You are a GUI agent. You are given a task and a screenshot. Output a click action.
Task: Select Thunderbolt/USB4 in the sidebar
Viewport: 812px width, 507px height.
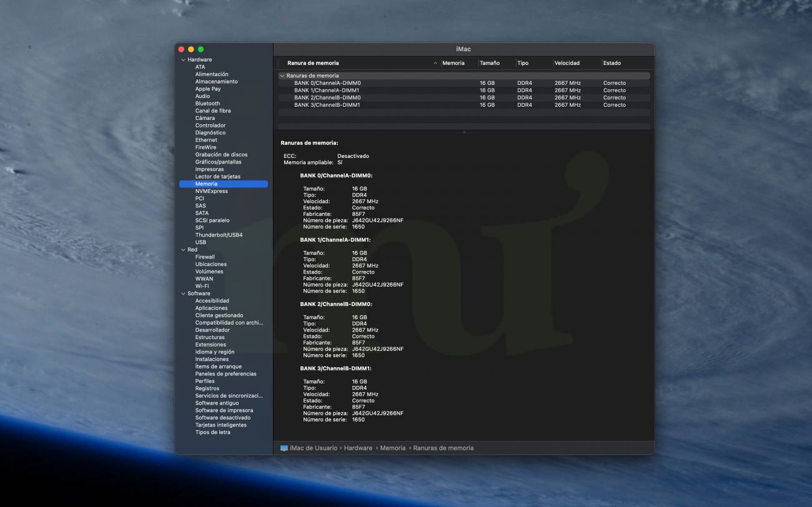(219, 235)
